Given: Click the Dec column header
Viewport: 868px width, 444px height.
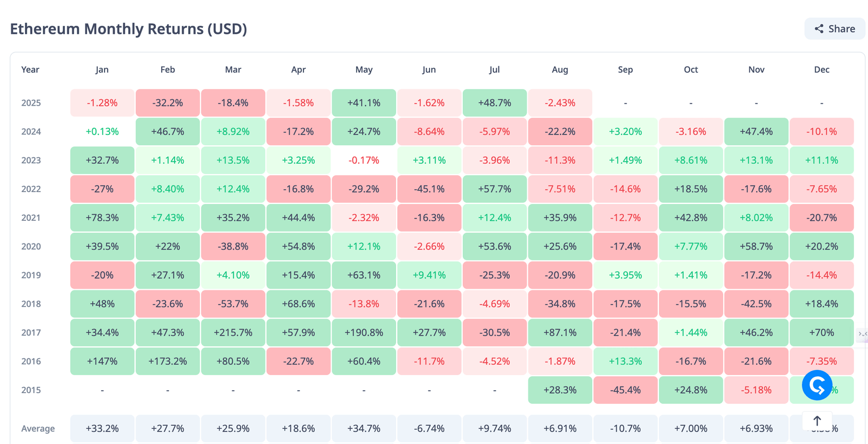Looking at the screenshot, I should [822, 69].
